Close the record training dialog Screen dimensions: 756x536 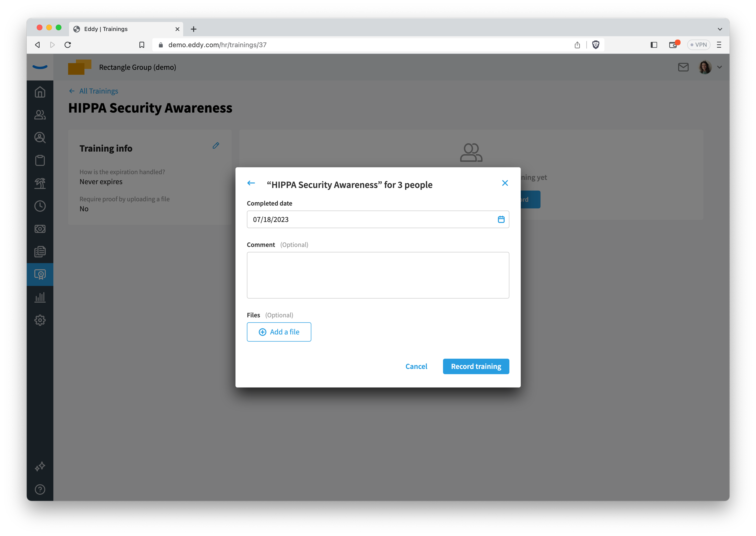pos(505,183)
